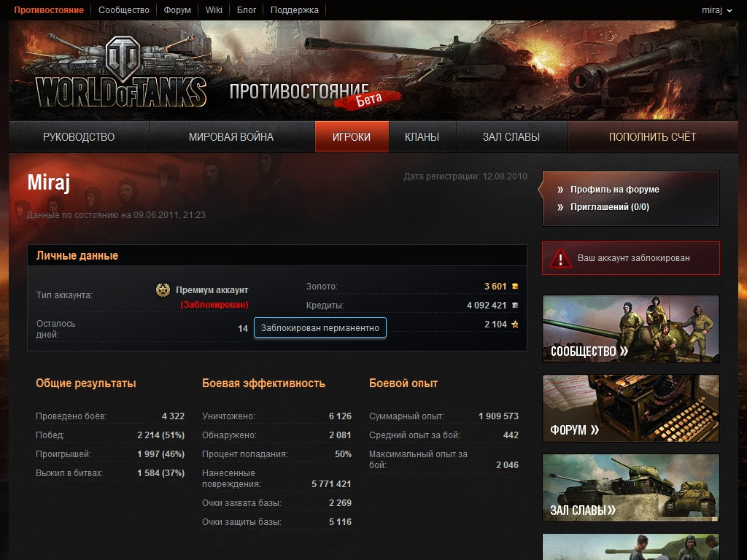Click the star icon next to 2 104
The height and width of the screenshot is (560, 747).
click(x=515, y=324)
